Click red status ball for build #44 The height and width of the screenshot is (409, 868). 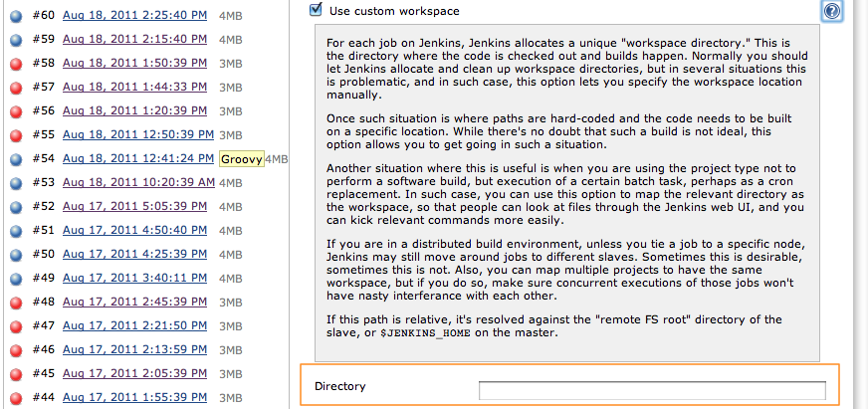[16, 398]
